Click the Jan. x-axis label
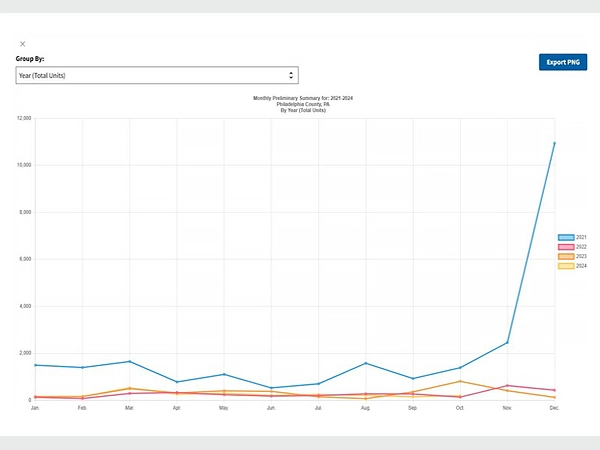Image resolution: width=600 pixels, height=450 pixels. tap(35, 408)
